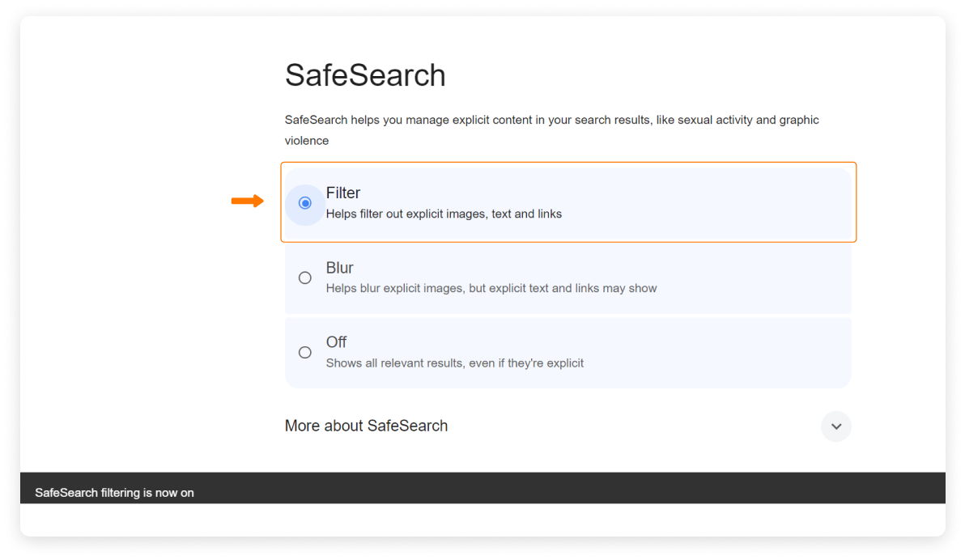The image size is (965, 560).
Task: Open the Filter option card
Action: 567,202
